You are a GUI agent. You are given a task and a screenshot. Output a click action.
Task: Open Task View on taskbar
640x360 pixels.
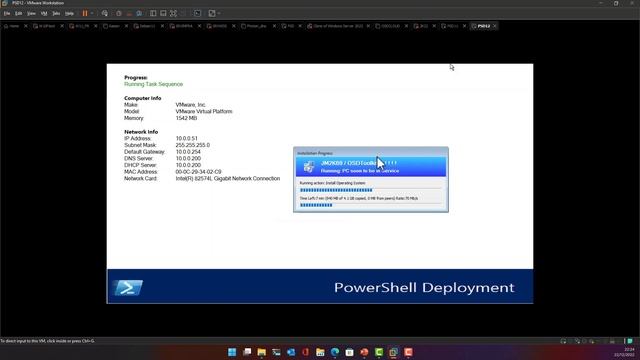click(247, 352)
